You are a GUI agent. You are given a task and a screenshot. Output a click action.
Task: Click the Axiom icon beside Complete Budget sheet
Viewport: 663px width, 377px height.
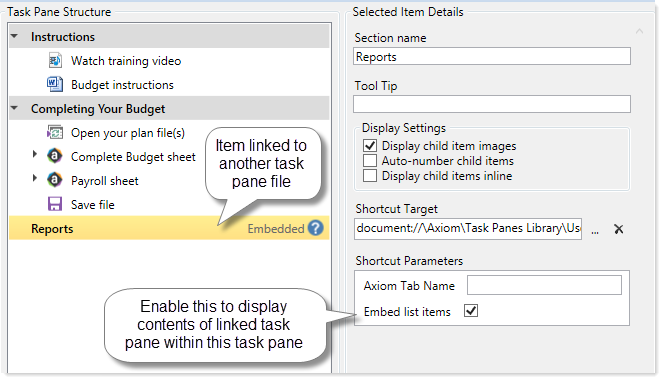[55, 156]
